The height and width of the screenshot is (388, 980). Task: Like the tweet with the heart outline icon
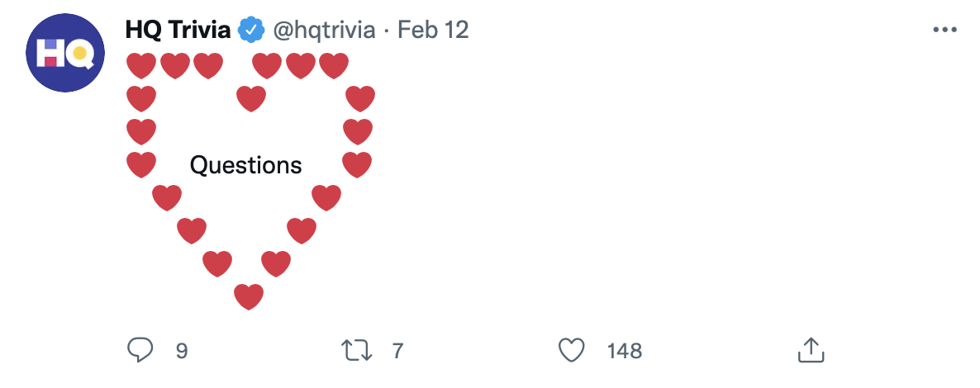click(x=572, y=350)
